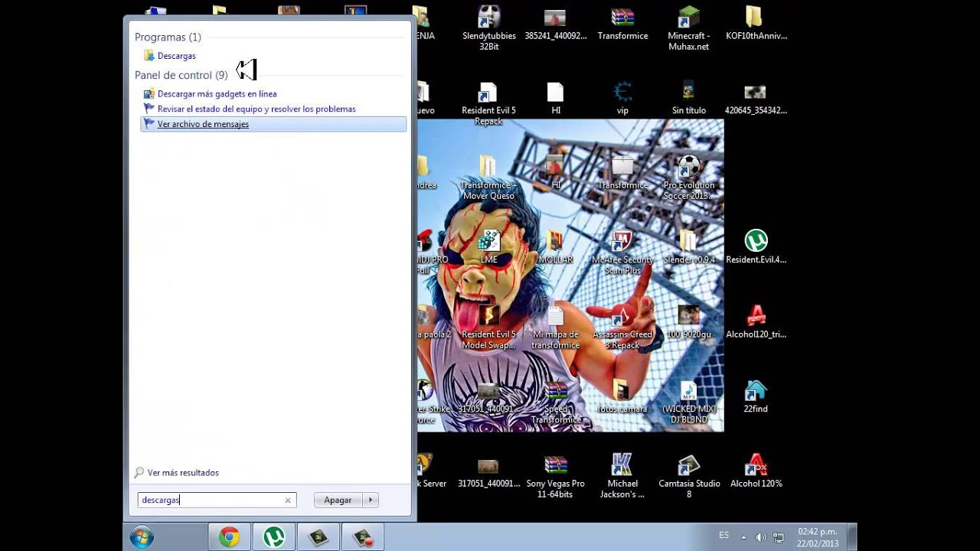Select Mi mapa de transformice file

[556, 327]
